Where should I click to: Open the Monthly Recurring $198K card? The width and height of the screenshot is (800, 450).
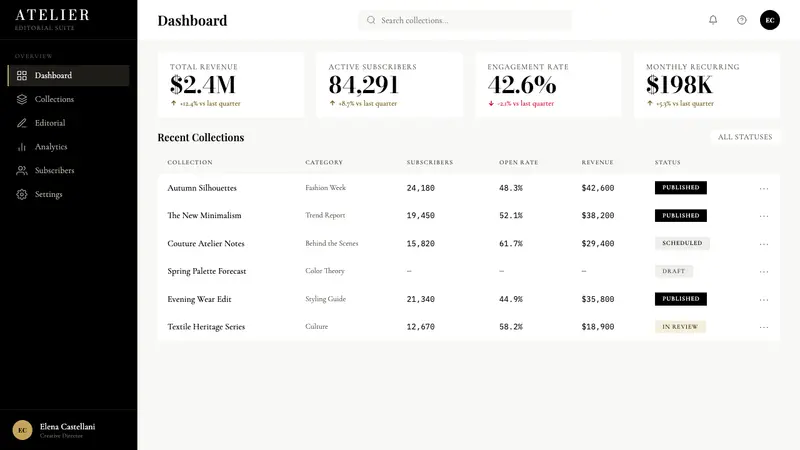pos(707,85)
